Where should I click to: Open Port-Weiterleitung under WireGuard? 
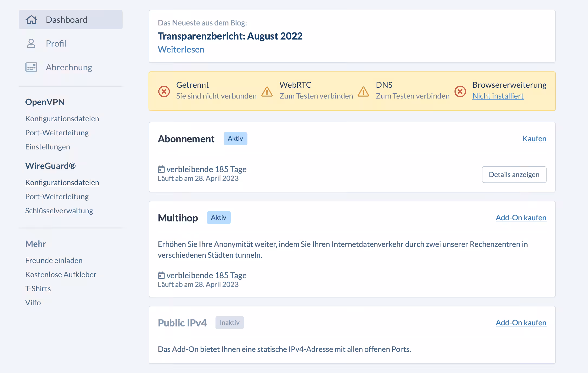click(x=57, y=197)
